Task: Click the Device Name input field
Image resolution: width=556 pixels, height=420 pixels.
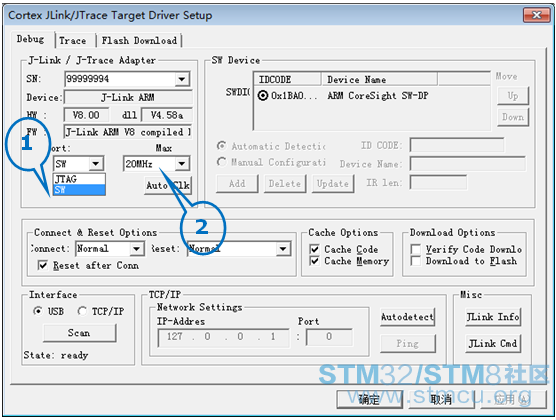Action: (x=467, y=164)
